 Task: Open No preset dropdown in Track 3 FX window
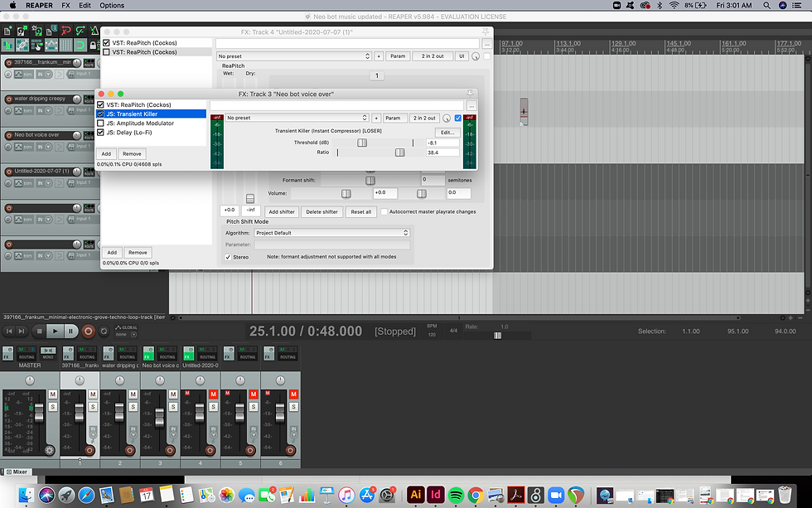coord(297,118)
